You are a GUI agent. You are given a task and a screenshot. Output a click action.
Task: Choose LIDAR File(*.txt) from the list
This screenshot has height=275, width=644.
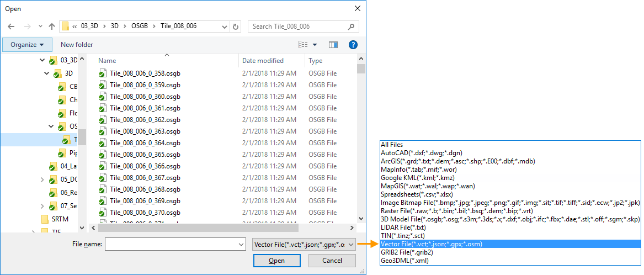[x=403, y=228]
